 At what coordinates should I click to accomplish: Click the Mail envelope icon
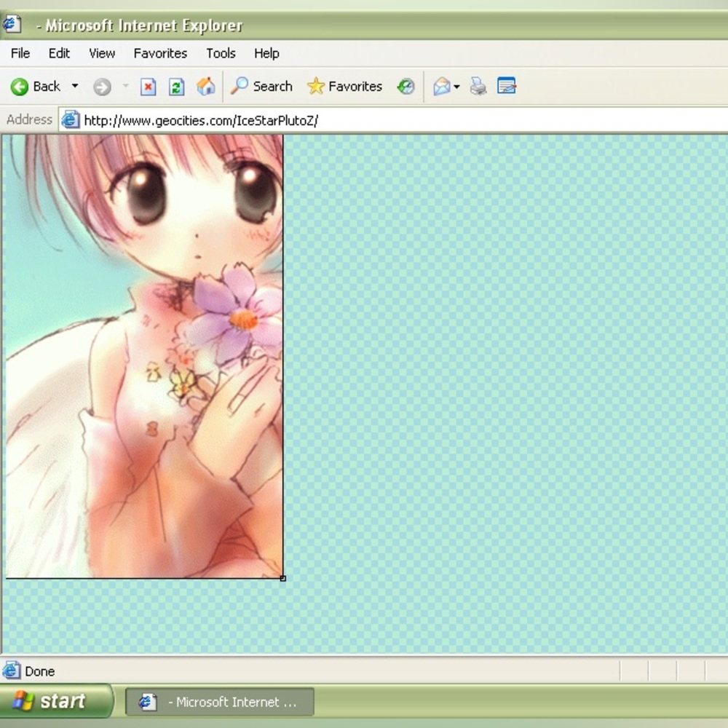(442, 87)
